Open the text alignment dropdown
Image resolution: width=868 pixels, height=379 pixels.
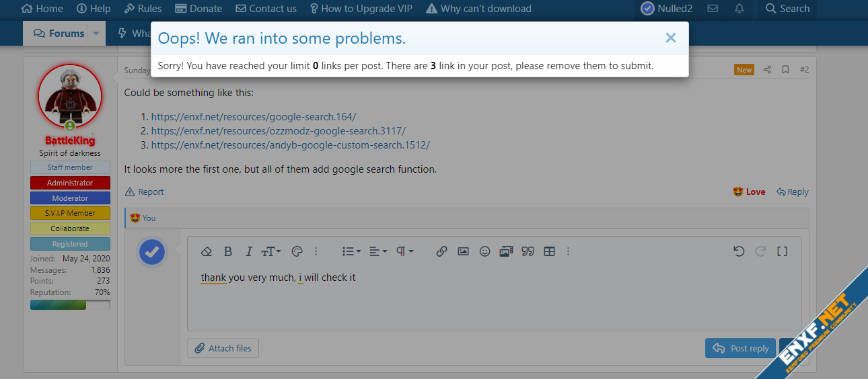click(378, 251)
